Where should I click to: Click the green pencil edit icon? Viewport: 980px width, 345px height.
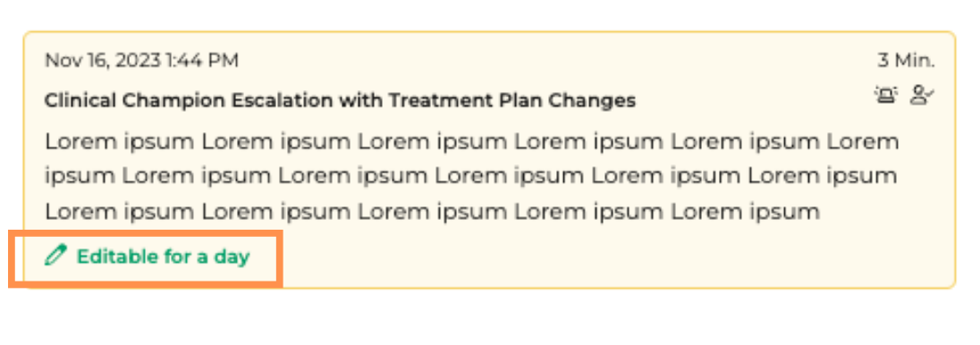[x=55, y=256]
